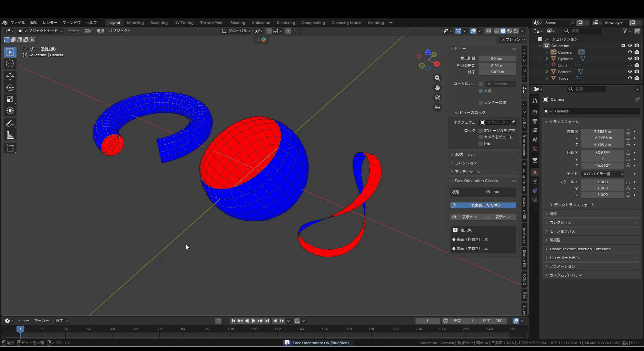The width and height of the screenshot is (644, 351).
Task: Open the XYZ オイラー角 mode dropdown
Action: [603, 174]
